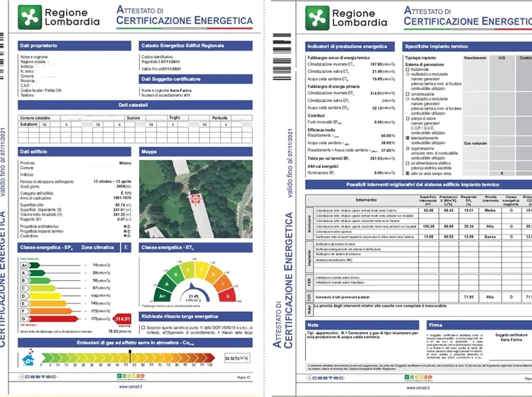Click the 'Emissioni di gas ad effetto serra' header
Viewport: 532px width, 397px height.
[135, 343]
